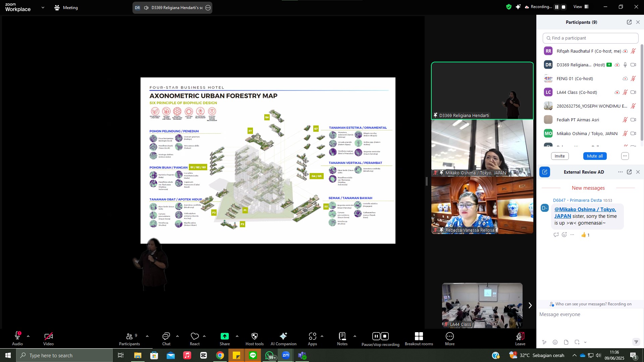Stop recording from bottom toolbar

(x=385, y=336)
